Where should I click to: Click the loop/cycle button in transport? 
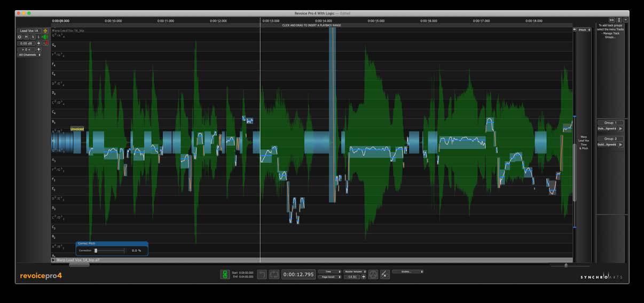tap(274, 274)
